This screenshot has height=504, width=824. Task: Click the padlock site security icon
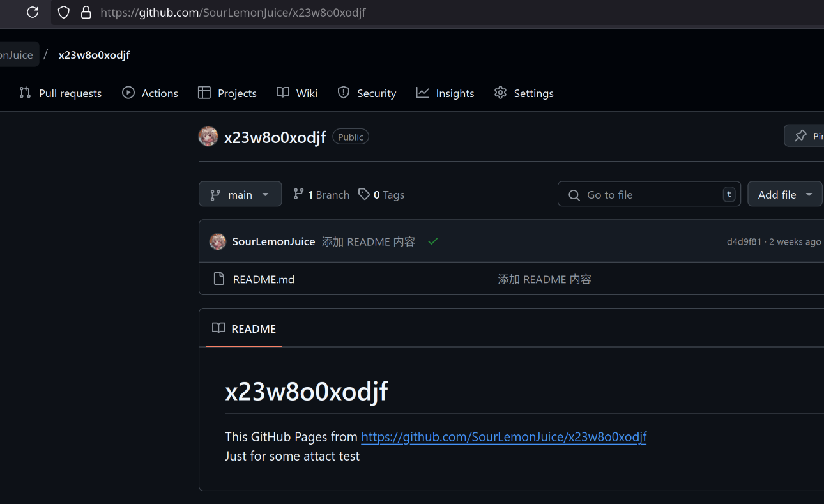coord(86,12)
